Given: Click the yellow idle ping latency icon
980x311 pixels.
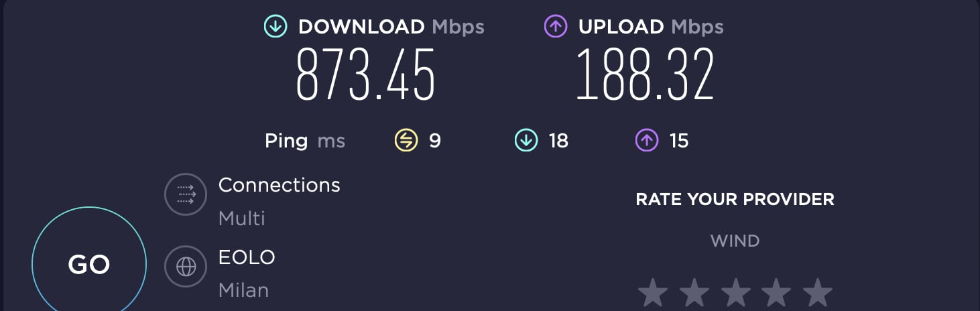Looking at the screenshot, I should [406, 141].
